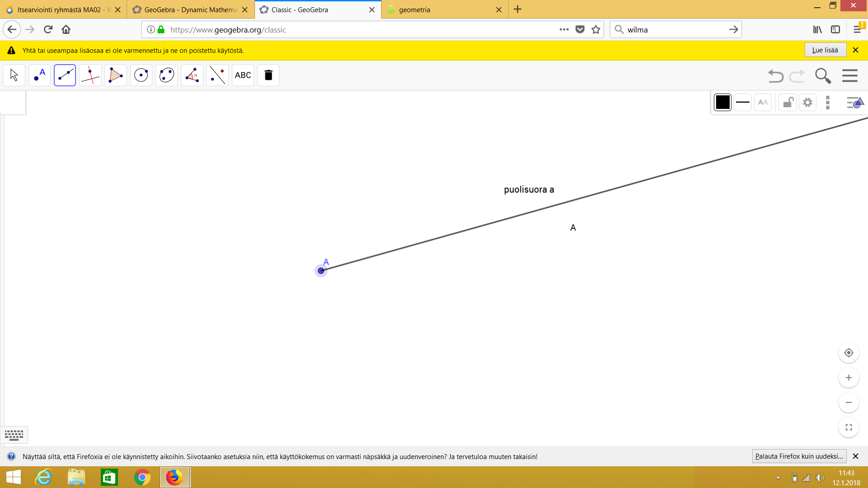
Task: Switch to Itsearviointi ryhmästä MA02 tab
Action: tap(59, 9)
